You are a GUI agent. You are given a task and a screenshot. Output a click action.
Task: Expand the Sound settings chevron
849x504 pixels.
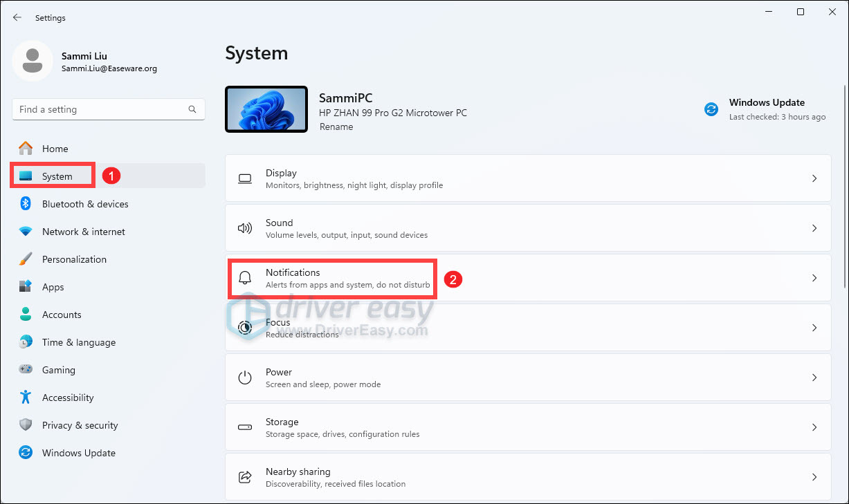[814, 227]
